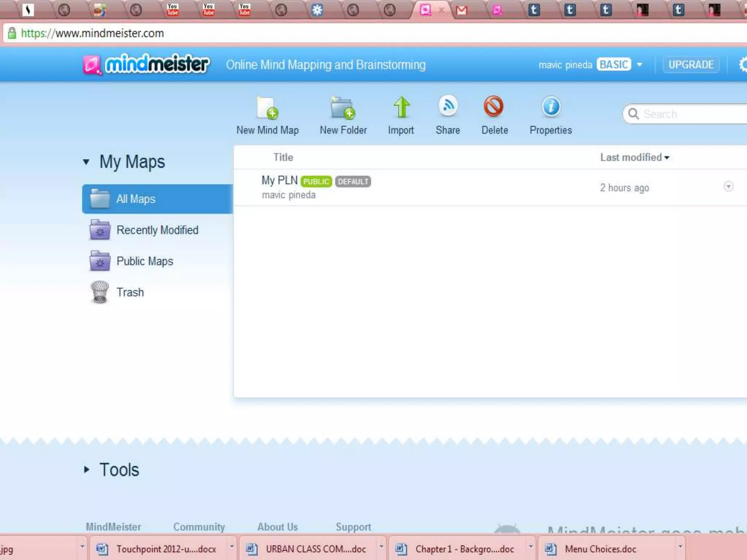The height and width of the screenshot is (560, 747).
Task: Open the Trash folder in the sidebar
Action: 130,292
